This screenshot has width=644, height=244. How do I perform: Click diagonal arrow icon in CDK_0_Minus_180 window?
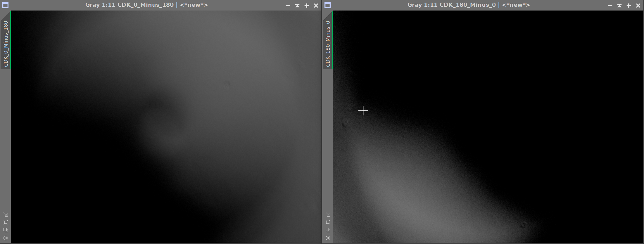(6, 215)
